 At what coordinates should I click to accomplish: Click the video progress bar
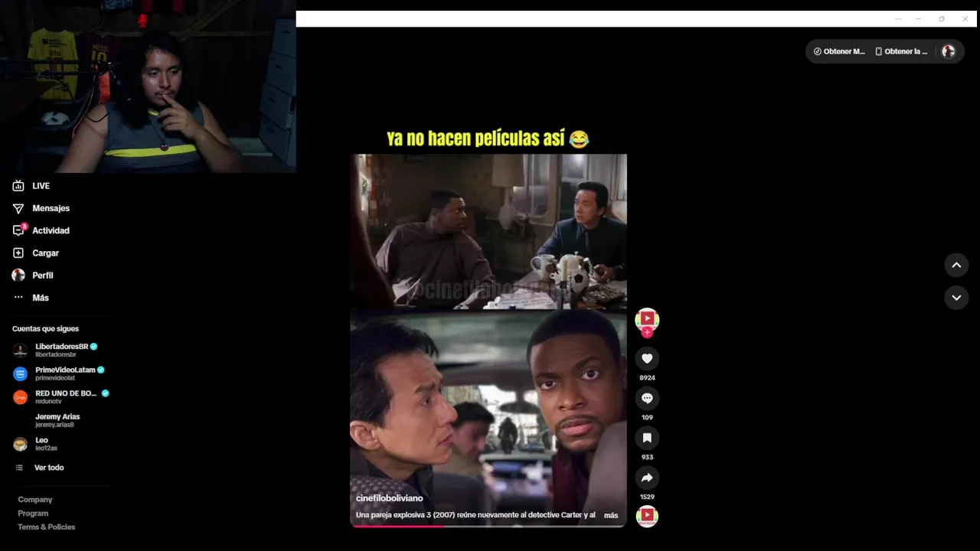pyautogui.click(x=488, y=526)
